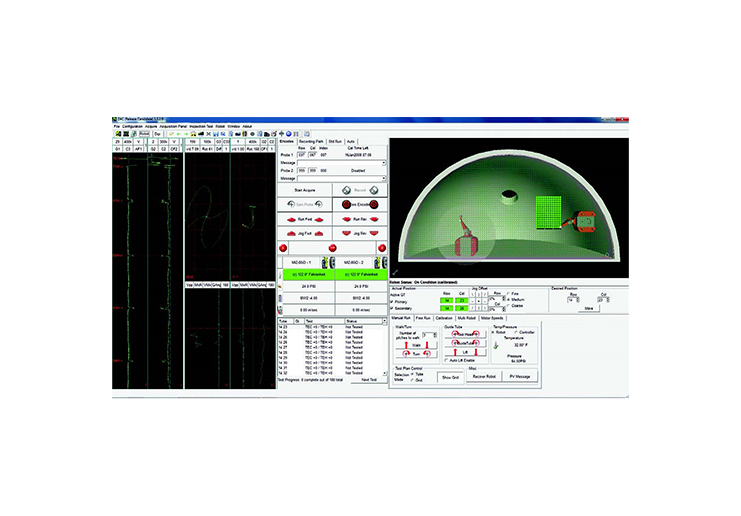Click the Probe 2 Col input field
Image resolution: width=741 pixels, height=516 pixels.
[312, 170]
